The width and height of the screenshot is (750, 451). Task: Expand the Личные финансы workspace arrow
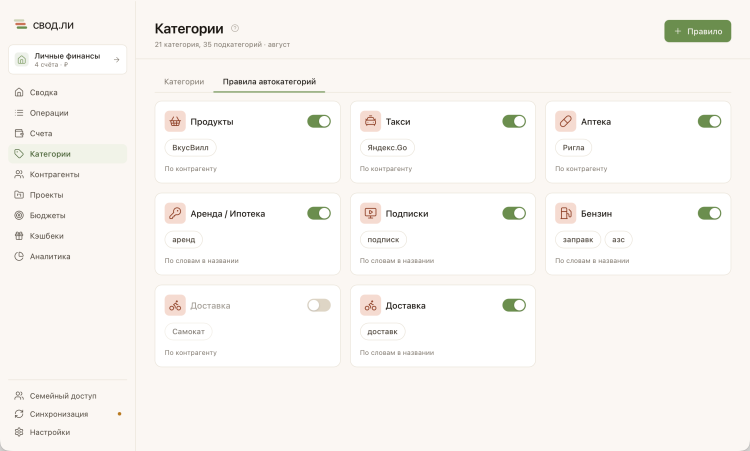[116, 60]
